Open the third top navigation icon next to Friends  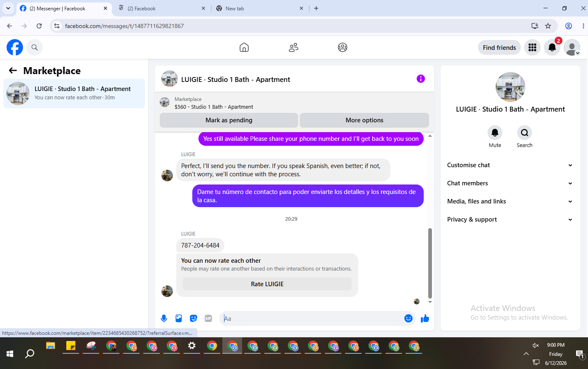[x=343, y=47]
